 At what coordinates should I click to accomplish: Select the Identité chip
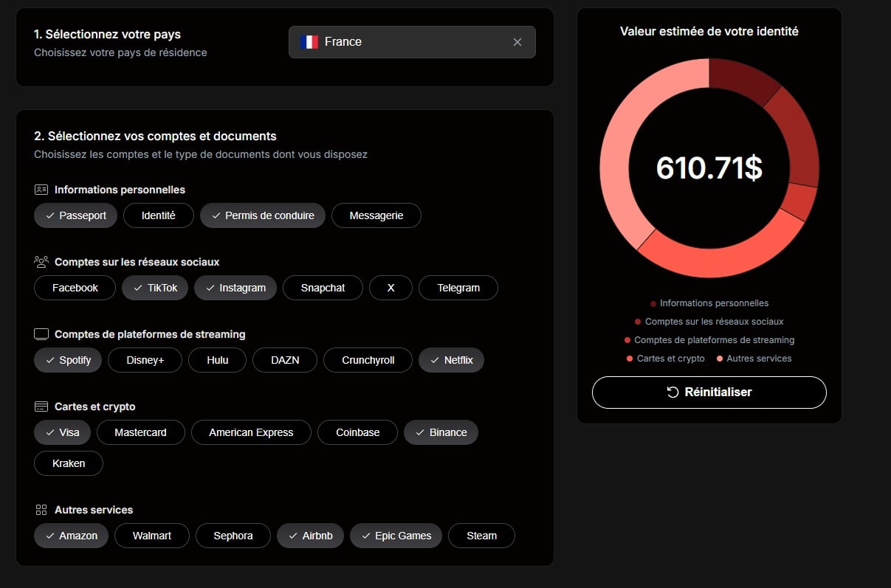158,215
